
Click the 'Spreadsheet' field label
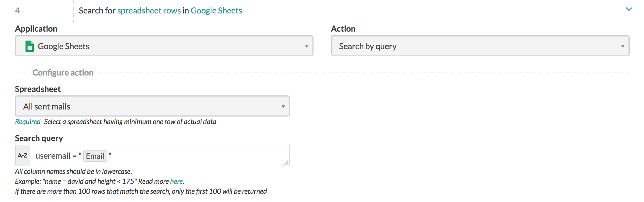tap(38, 89)
